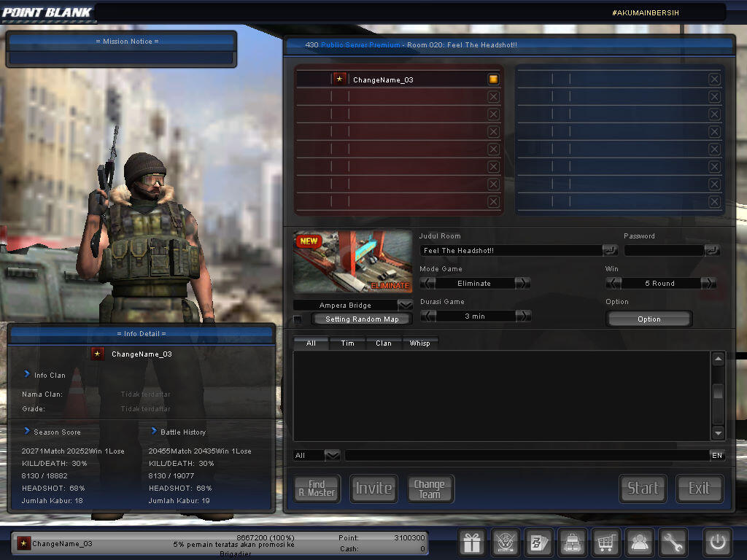Screen dimensions: 747x560
Task: Click rank star beside ChangeName_03 in red team
Action: 340,79
